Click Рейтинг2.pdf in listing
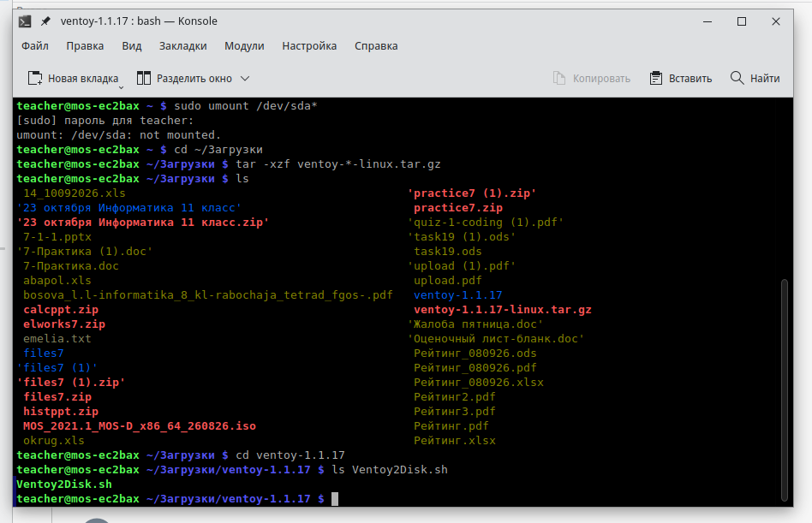Image resolution: width=812 pixels, height=523 pixels. (x=454, y=397)
